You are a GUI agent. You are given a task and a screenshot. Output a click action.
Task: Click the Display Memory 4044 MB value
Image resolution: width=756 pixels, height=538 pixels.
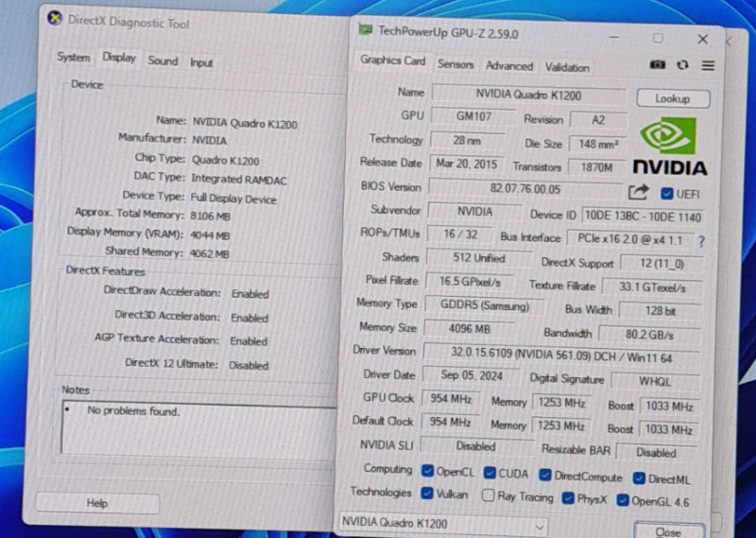pos(210,235)
